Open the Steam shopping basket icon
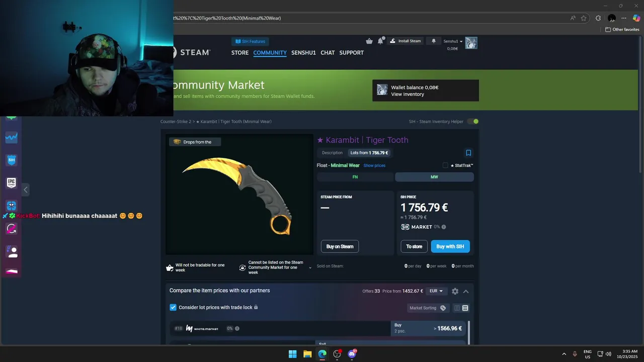Viewport: 644px width, 362px height. coord(369,41)
